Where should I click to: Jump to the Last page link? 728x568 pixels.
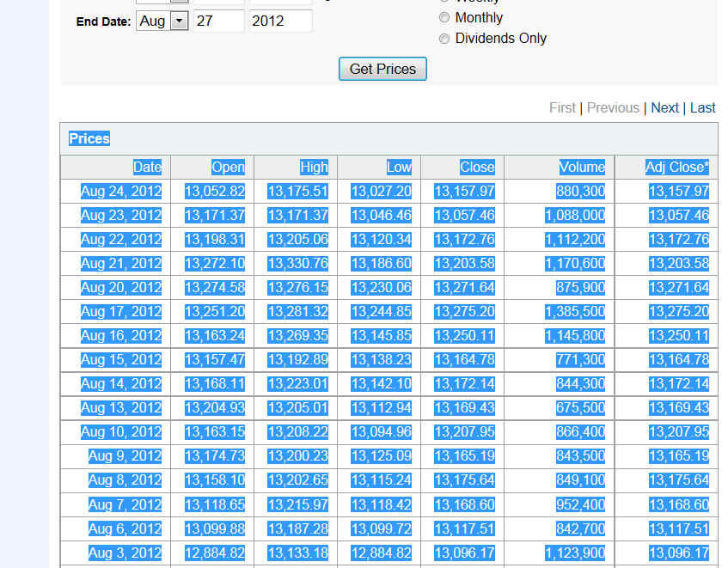[x=702, y=107]
